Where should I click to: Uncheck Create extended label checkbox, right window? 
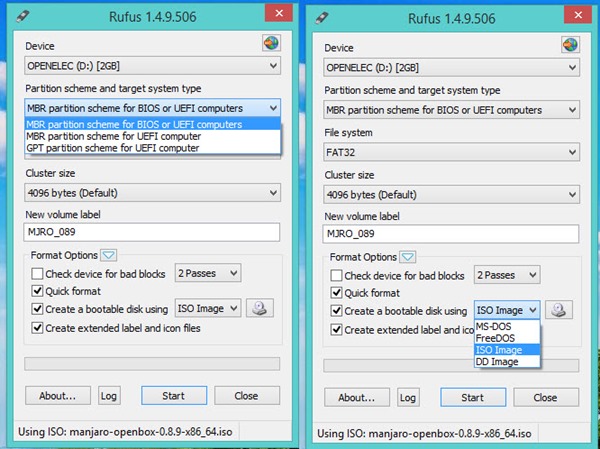pos(336,330)
